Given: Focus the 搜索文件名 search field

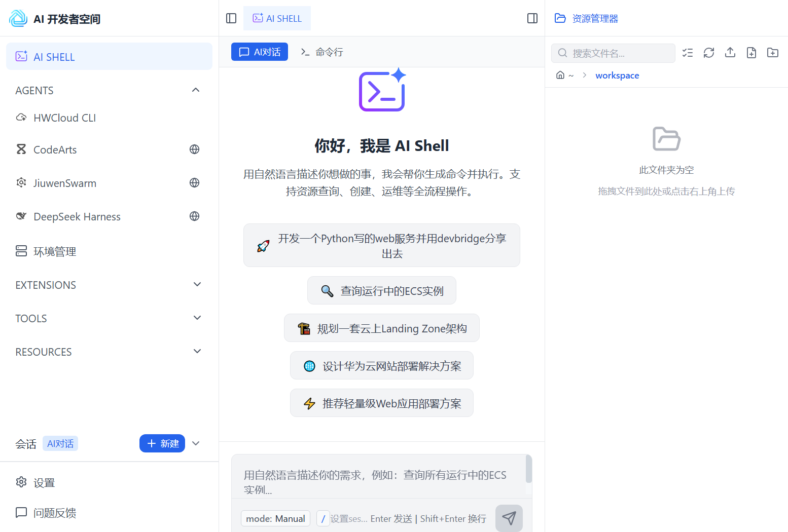Looking at the screenshot, I should click(613, 53).
